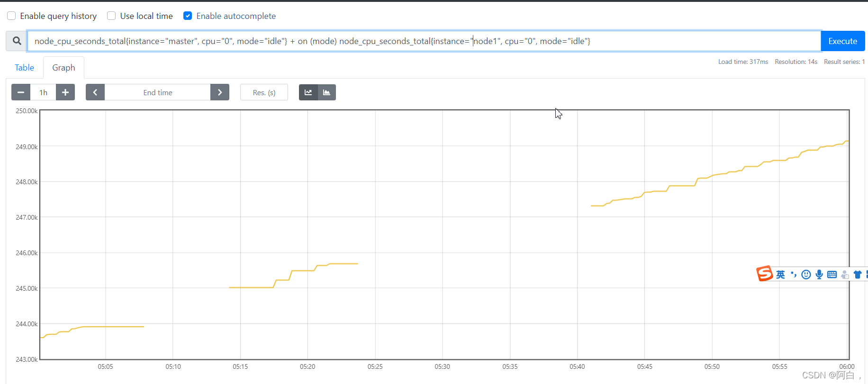
Task: Click the Resolution: 14s text
Action: [x=796, y=62]
